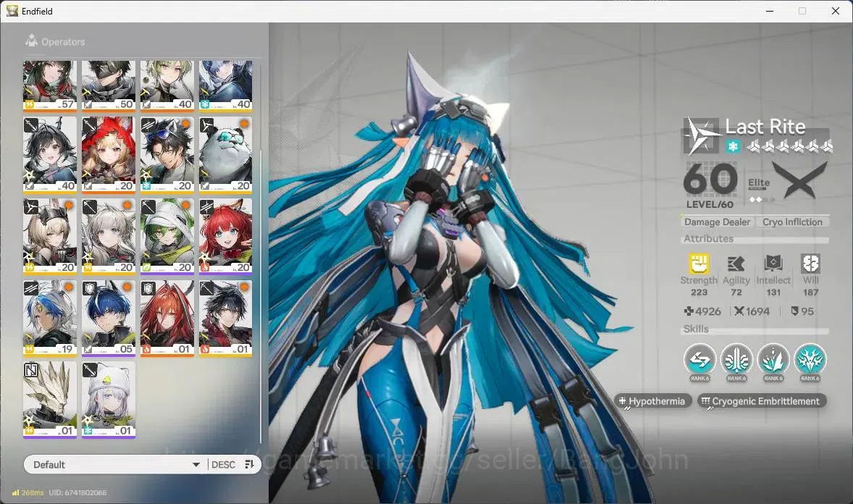Open the third skill icon showing ice shards
Screen dimensions: 853x504
click(x=773, y=359)
